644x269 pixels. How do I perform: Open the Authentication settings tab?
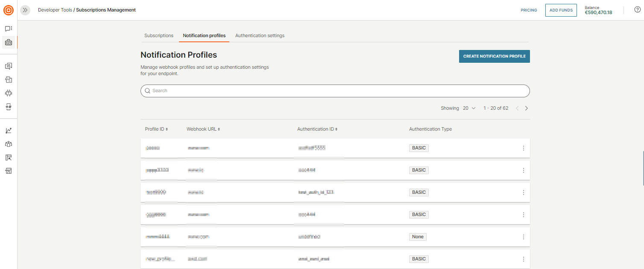click(260, 35)
